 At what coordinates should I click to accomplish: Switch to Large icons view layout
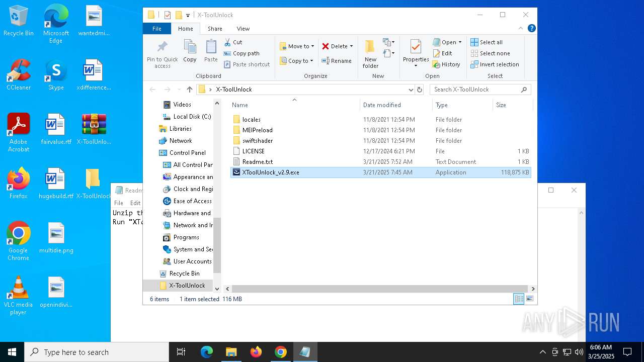[x=529, y=299]
